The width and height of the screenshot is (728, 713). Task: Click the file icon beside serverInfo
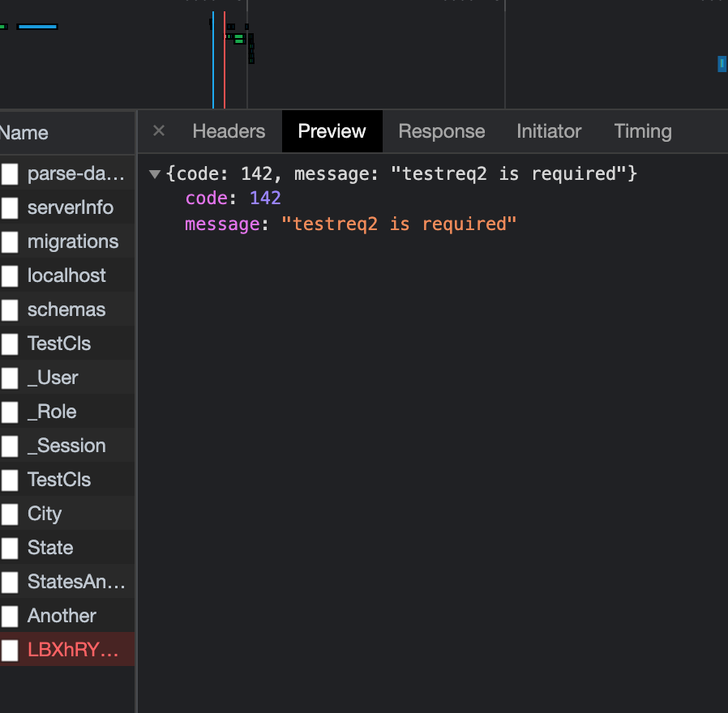(10, 207)
